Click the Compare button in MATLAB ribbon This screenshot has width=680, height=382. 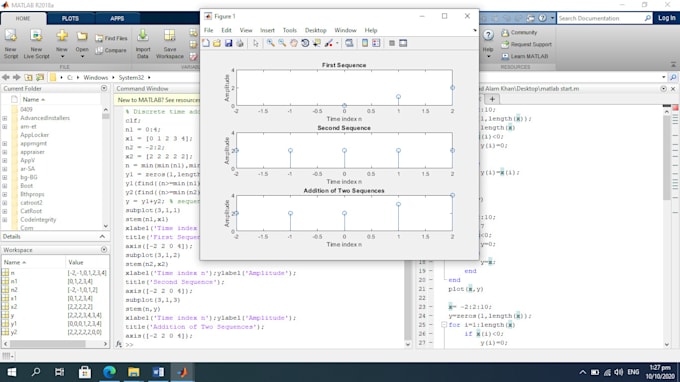point(111,50)
